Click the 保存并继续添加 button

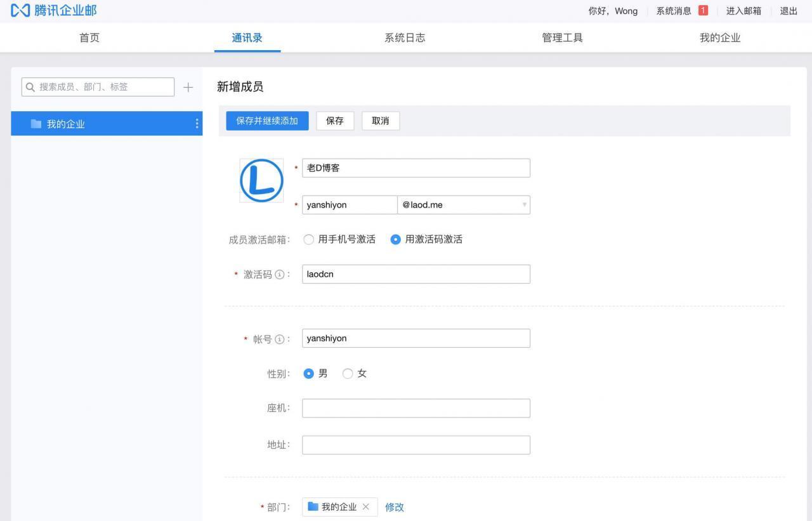(x=266, y=121)
